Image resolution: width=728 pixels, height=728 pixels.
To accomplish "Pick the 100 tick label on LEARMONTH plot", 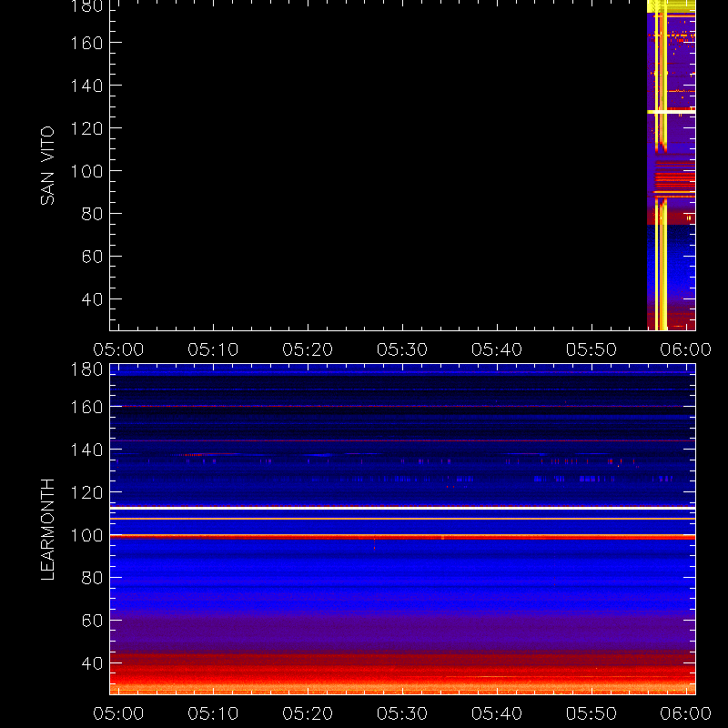I will tap(86, 535).
